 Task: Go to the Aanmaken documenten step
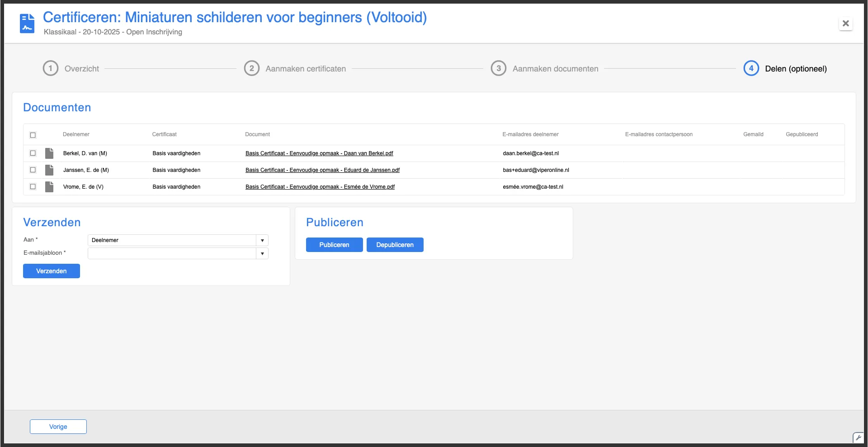[556, 69]
